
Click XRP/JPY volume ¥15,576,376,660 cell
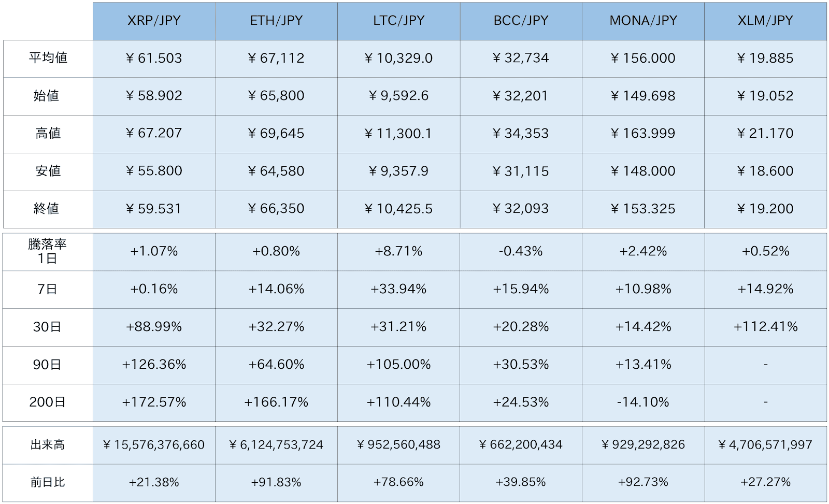154,445
